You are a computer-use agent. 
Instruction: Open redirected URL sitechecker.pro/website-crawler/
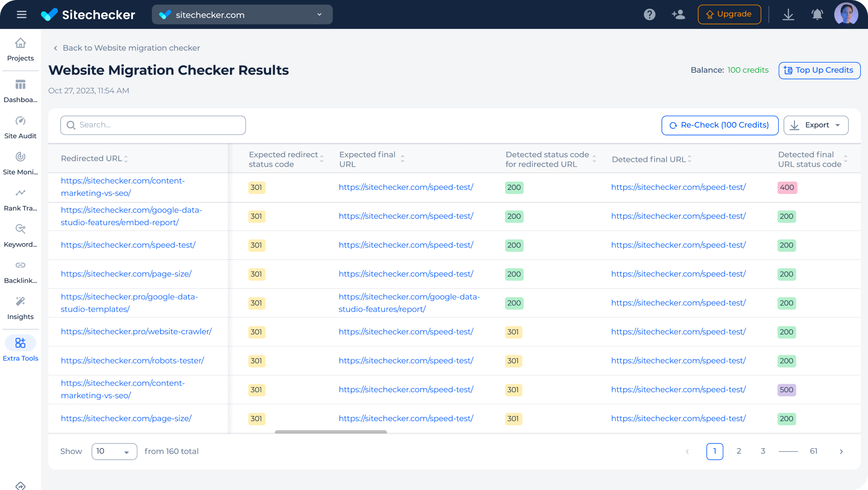point(136,331)
